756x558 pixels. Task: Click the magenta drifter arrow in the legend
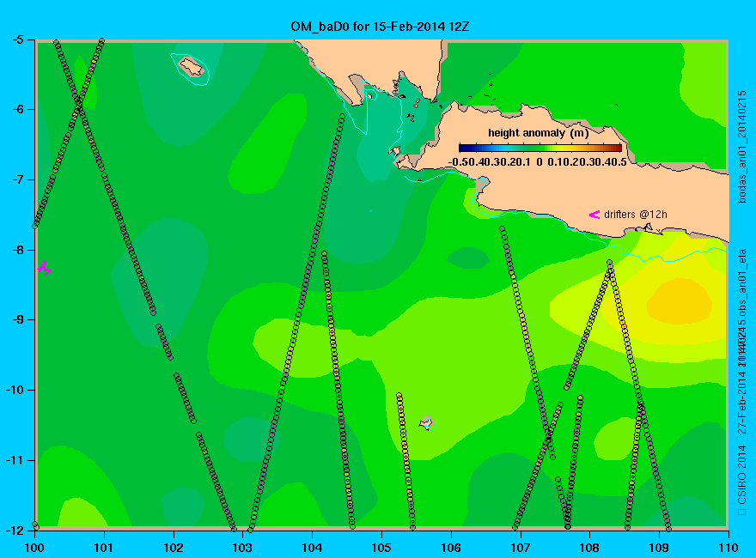594,215
